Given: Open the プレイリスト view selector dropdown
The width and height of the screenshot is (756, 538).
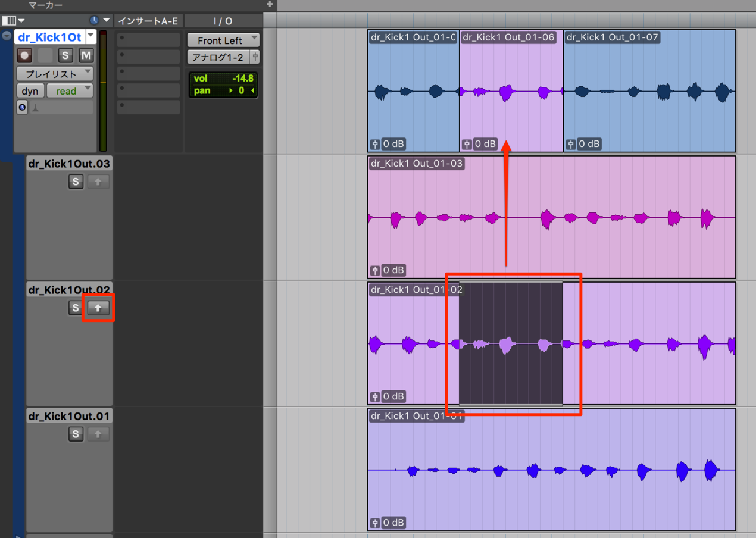Looking at the screenshot, I should [55, 74].
